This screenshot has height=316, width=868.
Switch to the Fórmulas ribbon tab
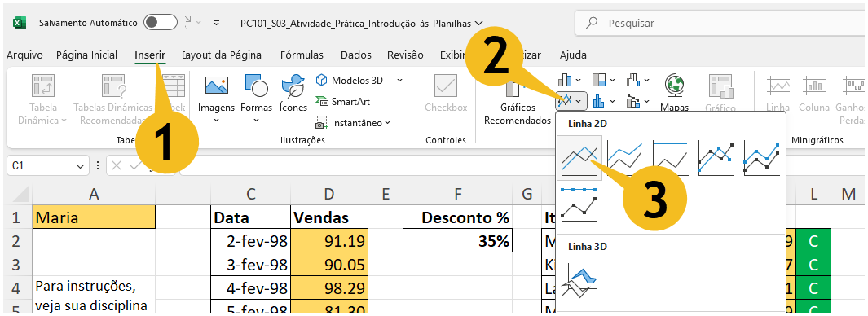tap(302, 55)
